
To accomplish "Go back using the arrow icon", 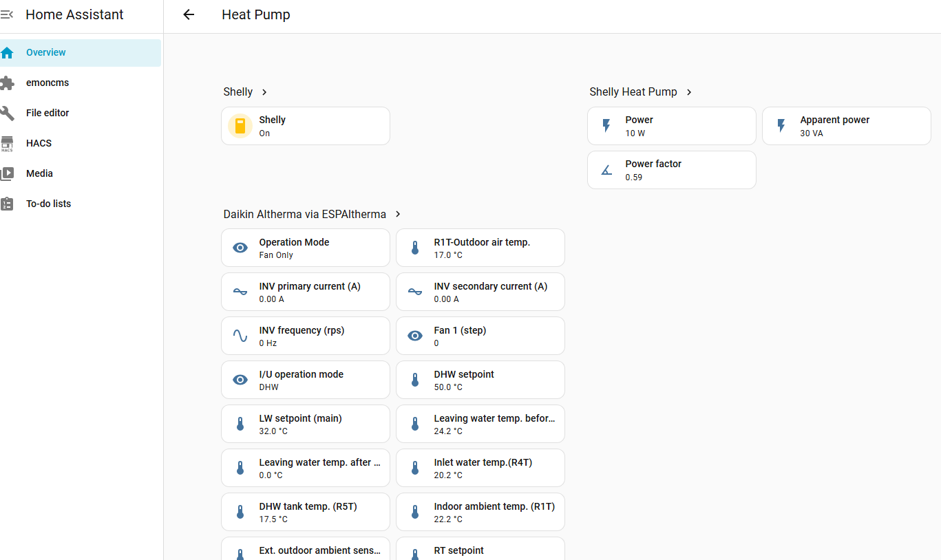I will click(189, 14).
